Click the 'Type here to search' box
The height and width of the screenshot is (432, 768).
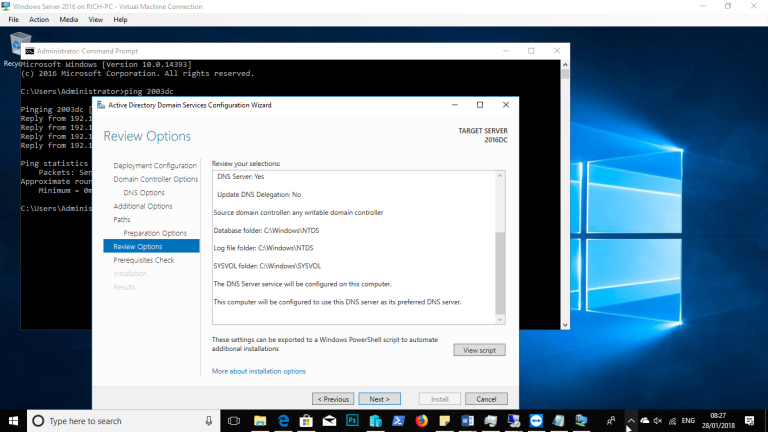pyautogui.click(x=123, y=421)
